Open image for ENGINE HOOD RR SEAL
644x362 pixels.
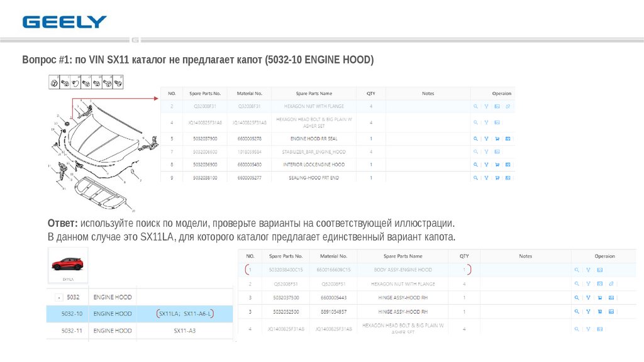pyautogui.click(x=508, y=139)
